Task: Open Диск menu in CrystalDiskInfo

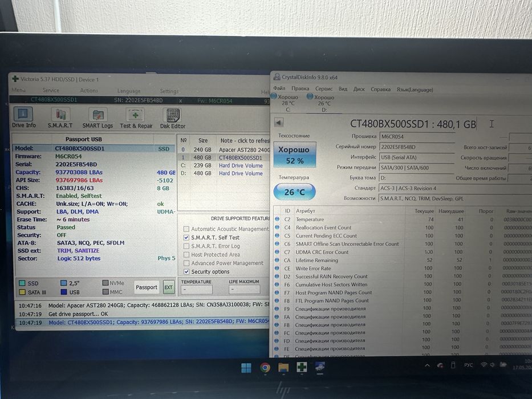Action: [359, 89]
